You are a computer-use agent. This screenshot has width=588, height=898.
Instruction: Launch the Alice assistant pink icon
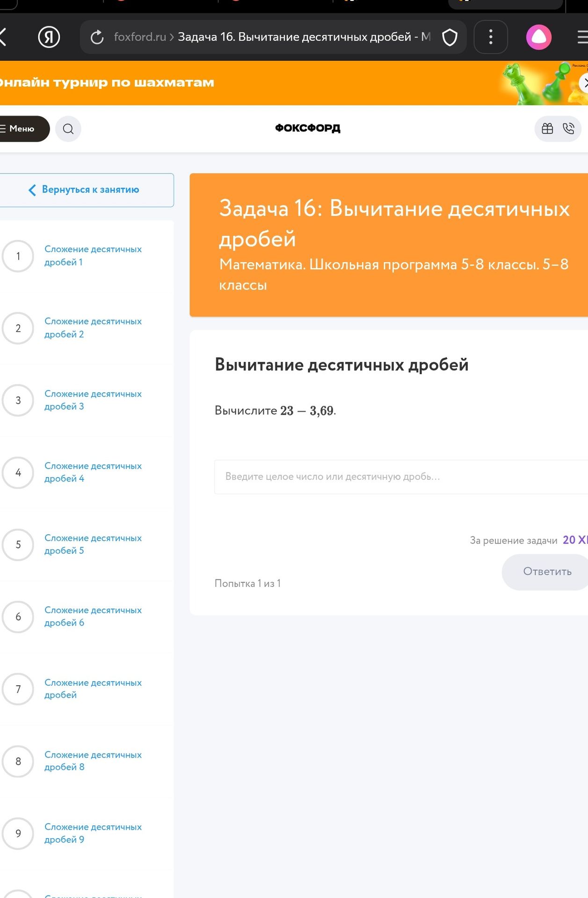(x=539, y=37)
